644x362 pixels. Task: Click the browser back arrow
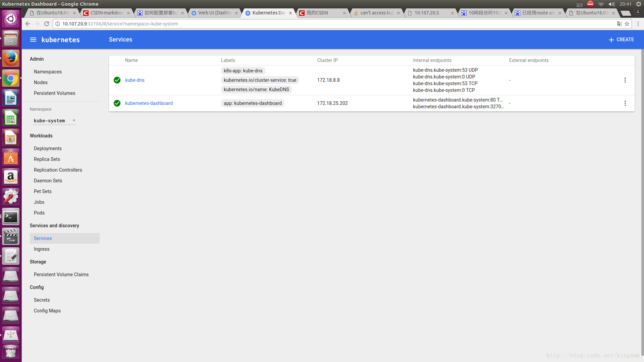click(x=28, y=24)
